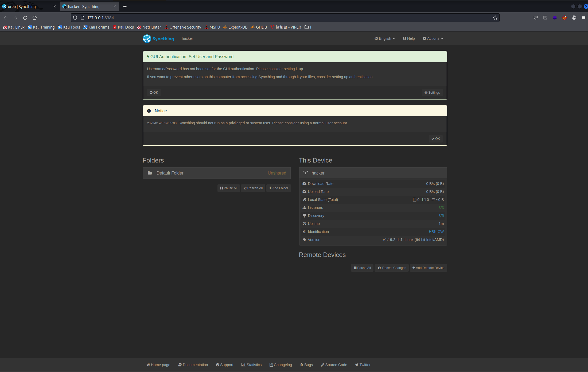Click the Identification QR code icon
Image resolution: width=588 pixels, height=372 pixels.
point(304,232)
